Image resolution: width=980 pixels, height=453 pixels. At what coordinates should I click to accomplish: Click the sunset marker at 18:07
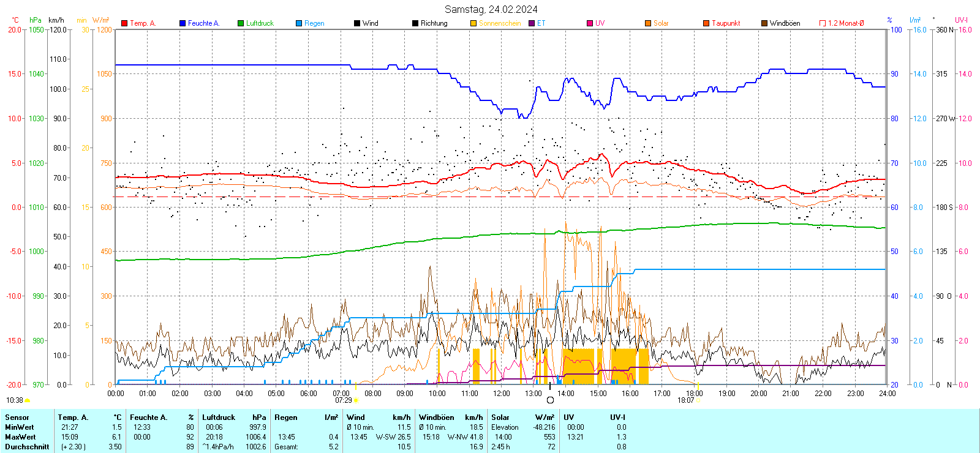click(698, 400)
